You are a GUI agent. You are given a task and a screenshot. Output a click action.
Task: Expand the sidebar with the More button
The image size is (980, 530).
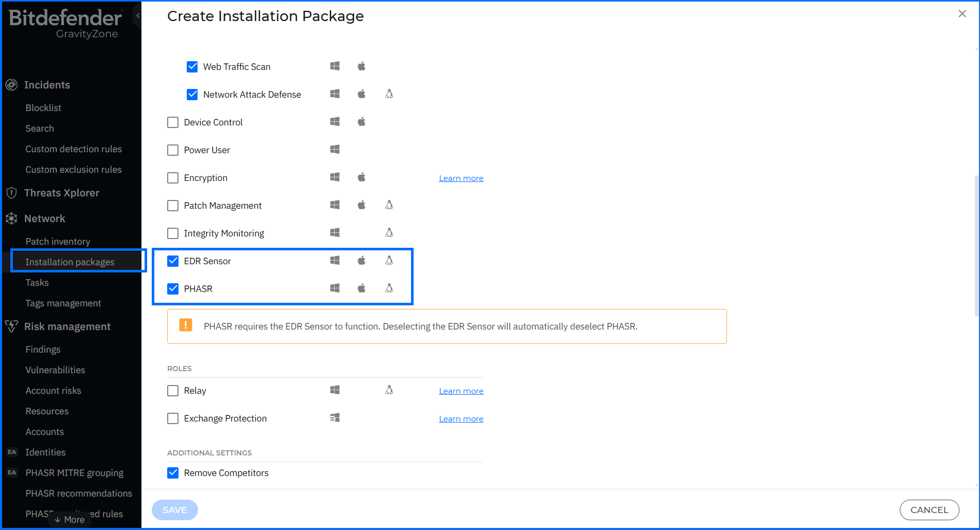[x=69, y=520]
